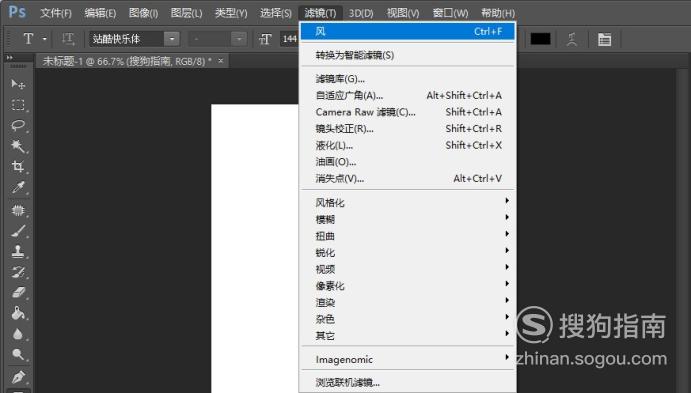Click the 站酷快乐体 font name field
This screenshot has width=691, height=393.
point(127,39)
